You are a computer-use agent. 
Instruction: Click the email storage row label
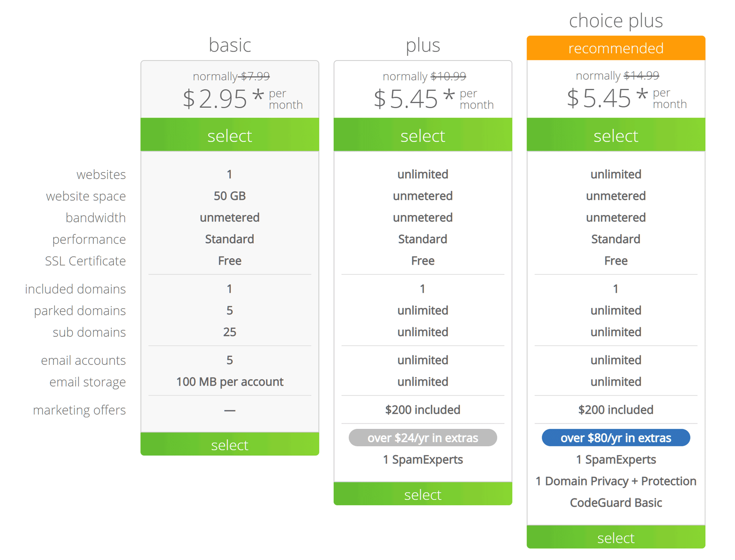tap(87, 382)
